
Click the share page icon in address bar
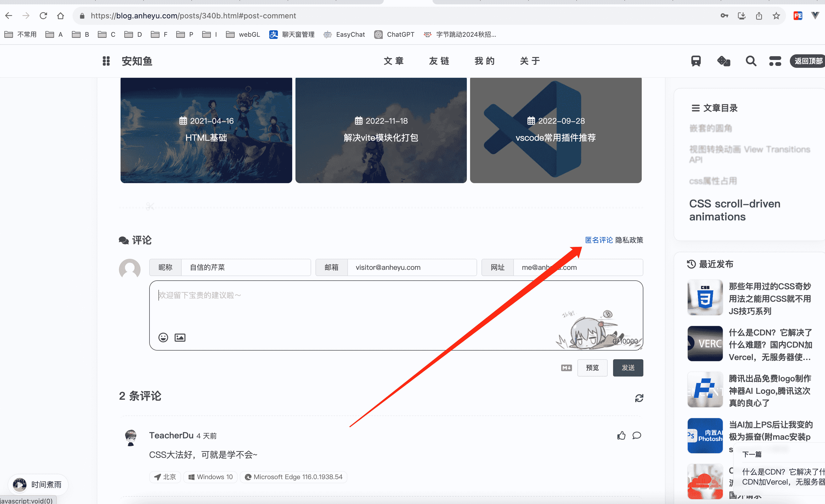pyautogui.click(x=759, y=15)
